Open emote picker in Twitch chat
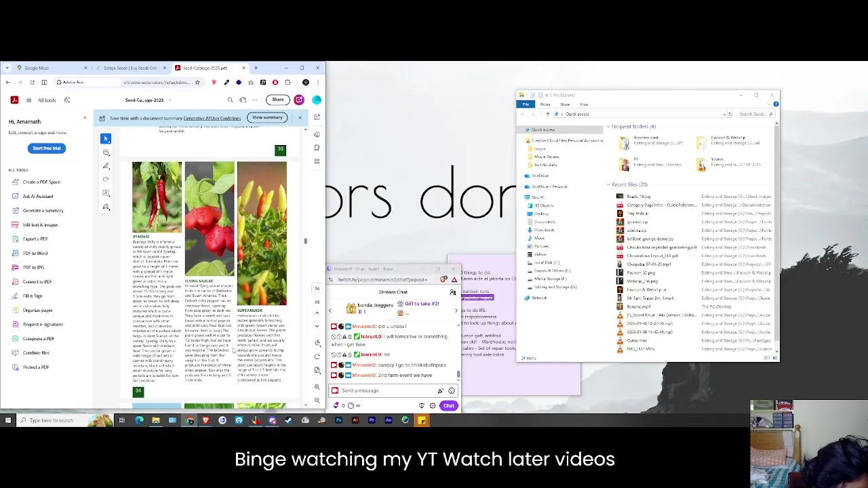The image size is (868, 488). 452,390
